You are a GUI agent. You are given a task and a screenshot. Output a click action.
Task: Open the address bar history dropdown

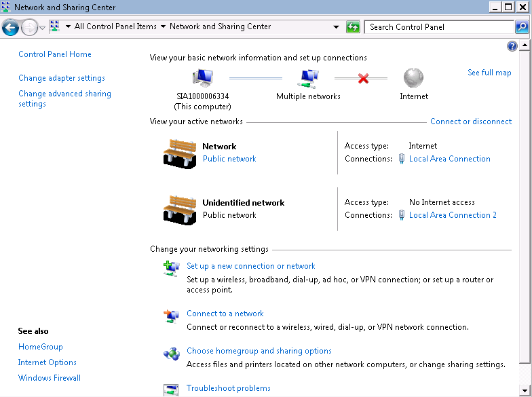[x=336, y=27]
